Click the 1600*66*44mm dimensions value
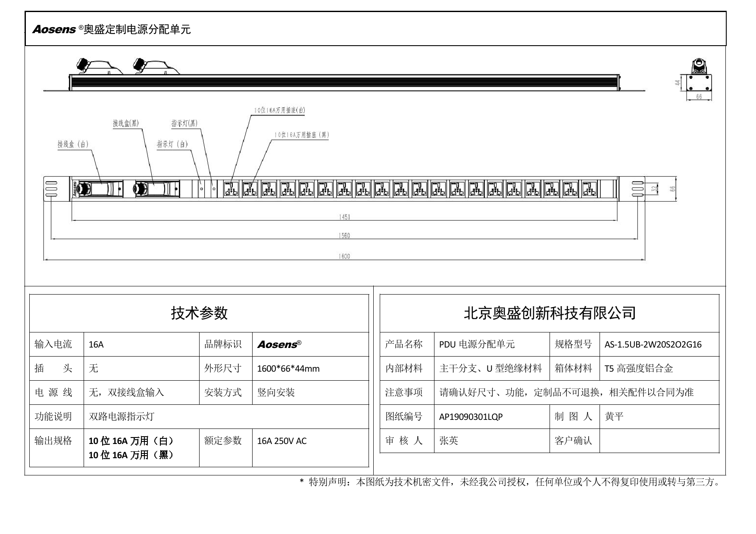Image resolution: width=756 pixels, height=534 pixels. pyautogui.click(x=288, y=369)
